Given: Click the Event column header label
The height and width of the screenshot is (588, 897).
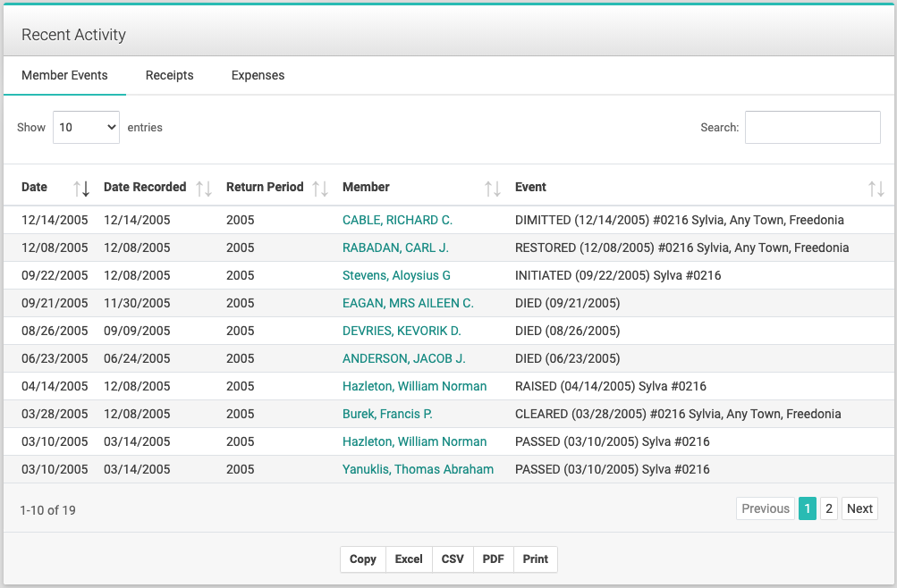Looking at the screenshot, I should pyautogui.click(x=530, y=188).
